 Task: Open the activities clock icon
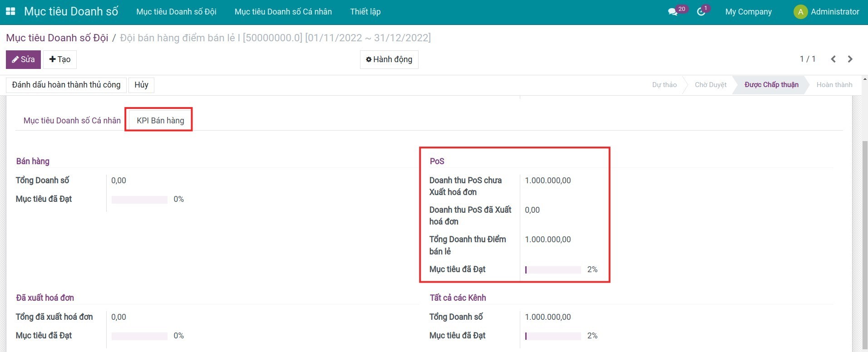click(701, 12)
